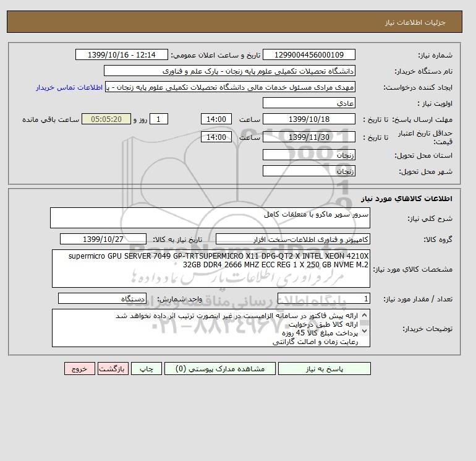
Task: Click the label شماره نیاز
Action: click(435, 55)
